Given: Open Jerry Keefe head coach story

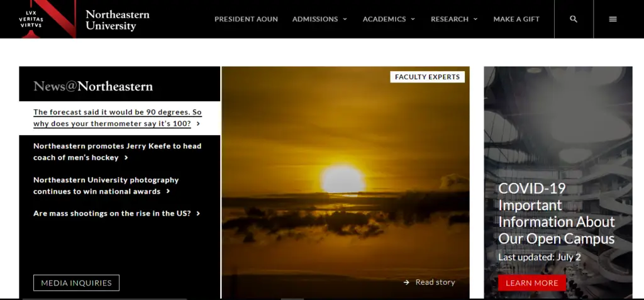Looking at the screenshot, I should point(118,152).
